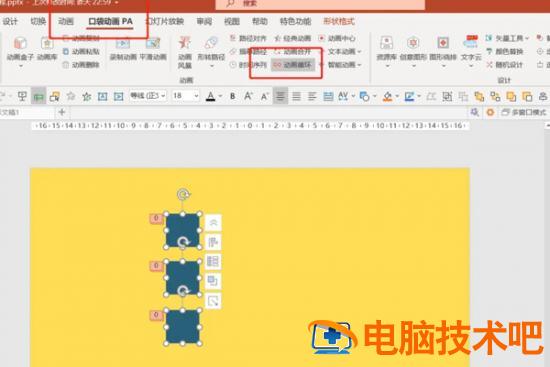Switch to 视图 View tab
The height and width of the screenshot is (367, 550).
click(x=232, y=21)
